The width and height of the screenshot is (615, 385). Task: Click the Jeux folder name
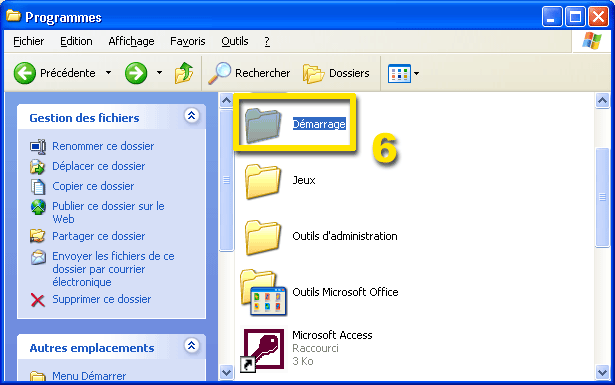coord(304,180)
